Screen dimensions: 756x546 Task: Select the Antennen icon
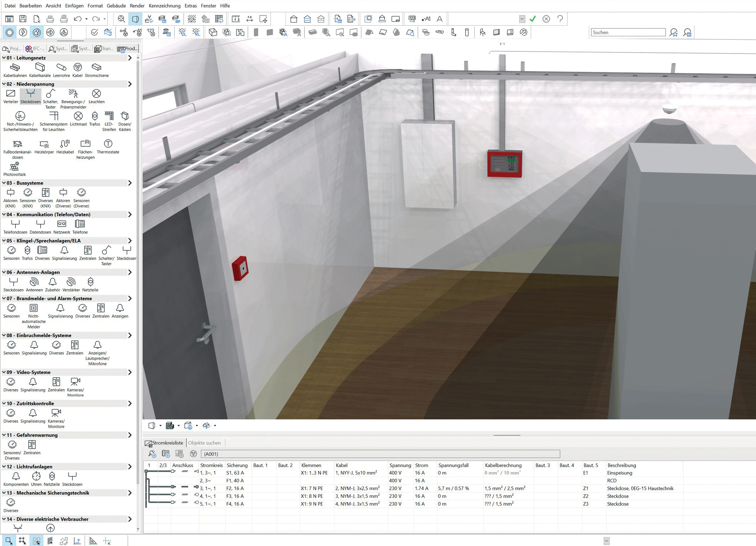[34, 285]
